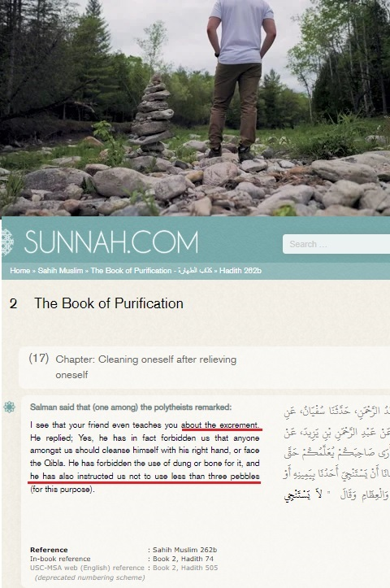Screen dimensions: 390x588
Task: Go to Home breadcrumb link
Action: (x=19, y=270)
